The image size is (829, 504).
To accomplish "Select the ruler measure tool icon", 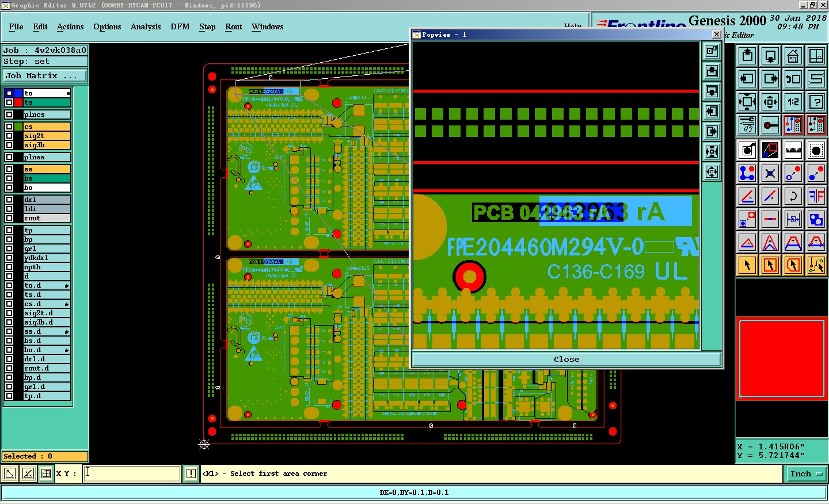I will tap(793, 151).
